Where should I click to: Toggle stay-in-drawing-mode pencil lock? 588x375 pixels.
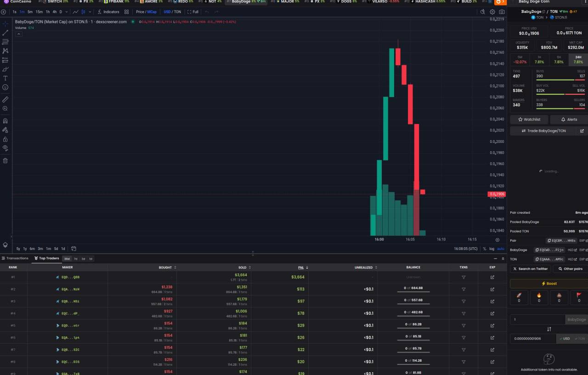(x=5, y=130)
